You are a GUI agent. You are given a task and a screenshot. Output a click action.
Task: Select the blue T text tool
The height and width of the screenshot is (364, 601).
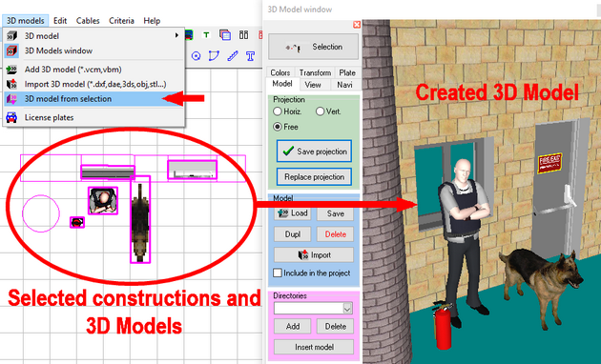click(x=250, y=56)
